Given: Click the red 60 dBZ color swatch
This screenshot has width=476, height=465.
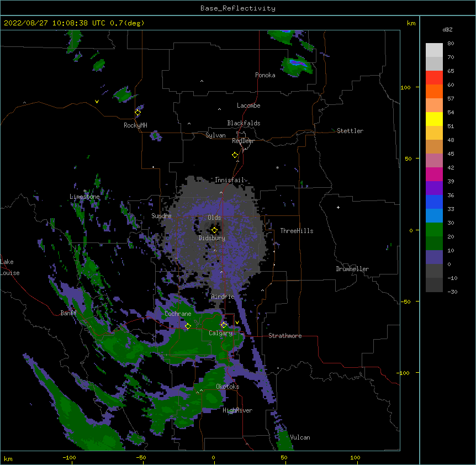Looking at the screenshot, I should tap(434, 78).
